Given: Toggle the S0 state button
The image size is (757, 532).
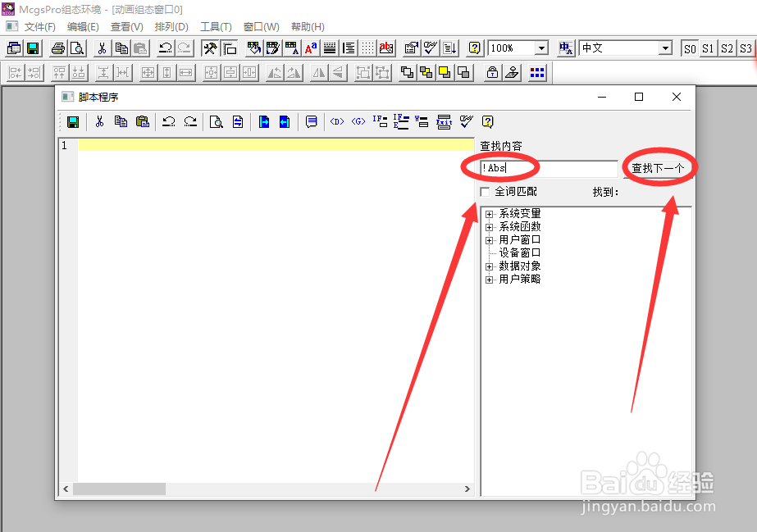Looking at the screenshot, I should (690, 48).
